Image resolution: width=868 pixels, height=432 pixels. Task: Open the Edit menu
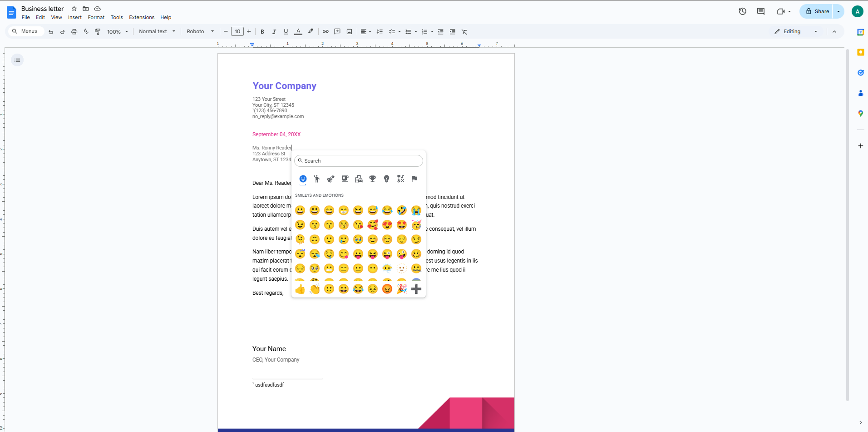point(40,17)
